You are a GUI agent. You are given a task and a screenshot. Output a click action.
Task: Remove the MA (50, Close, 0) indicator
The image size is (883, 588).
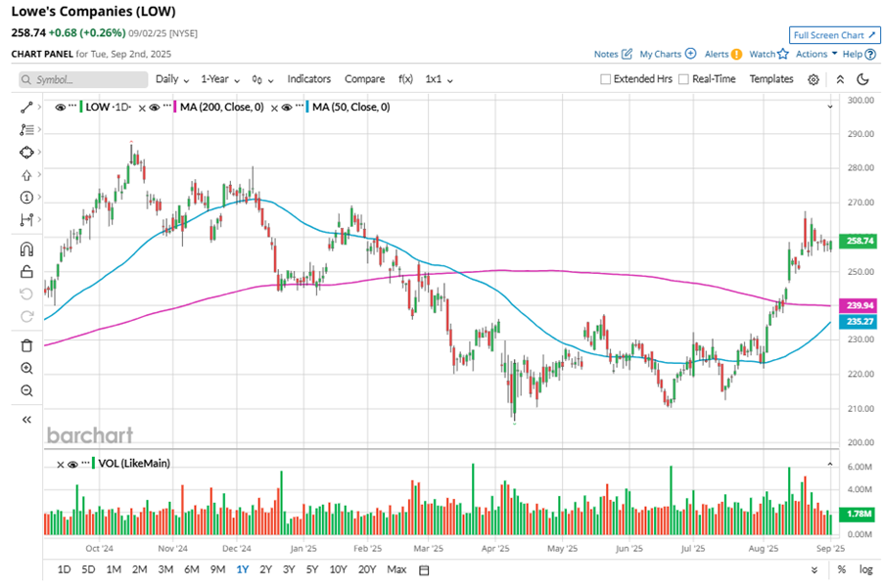(274, 108)
